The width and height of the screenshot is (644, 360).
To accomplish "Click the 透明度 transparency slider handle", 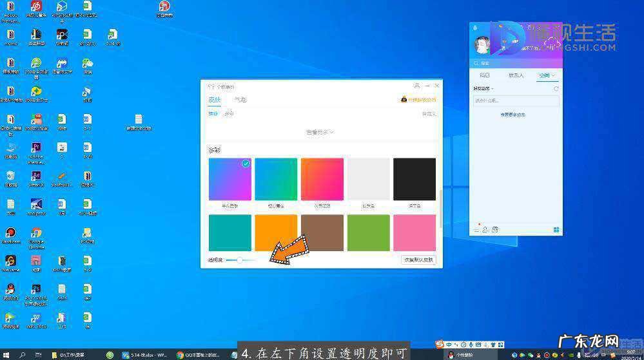I will tap(239, 260).
